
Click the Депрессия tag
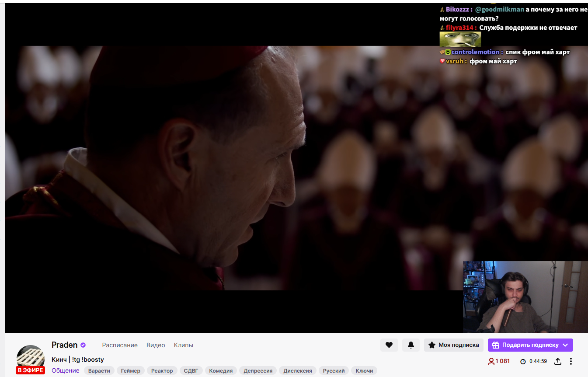pos(258,371)
